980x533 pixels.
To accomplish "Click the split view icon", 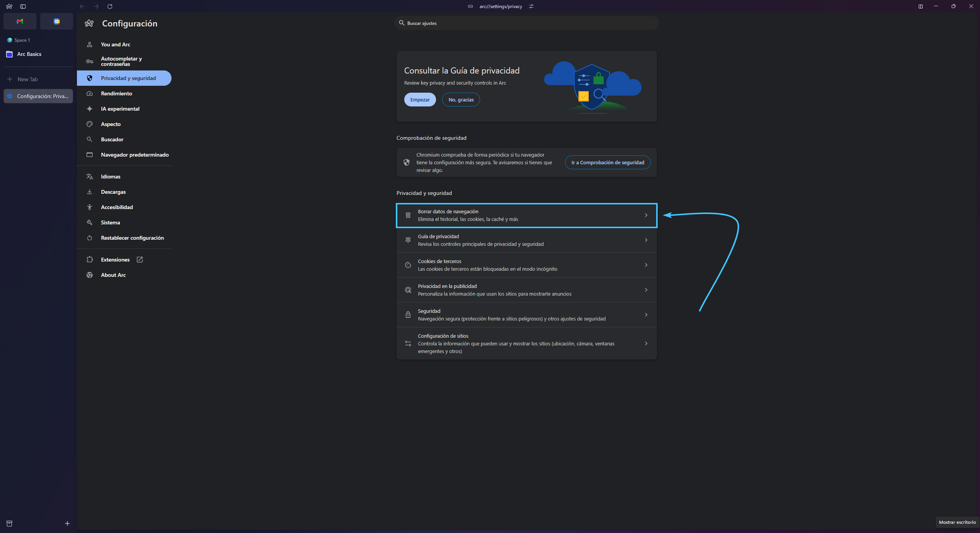I will tap(921, 7).
